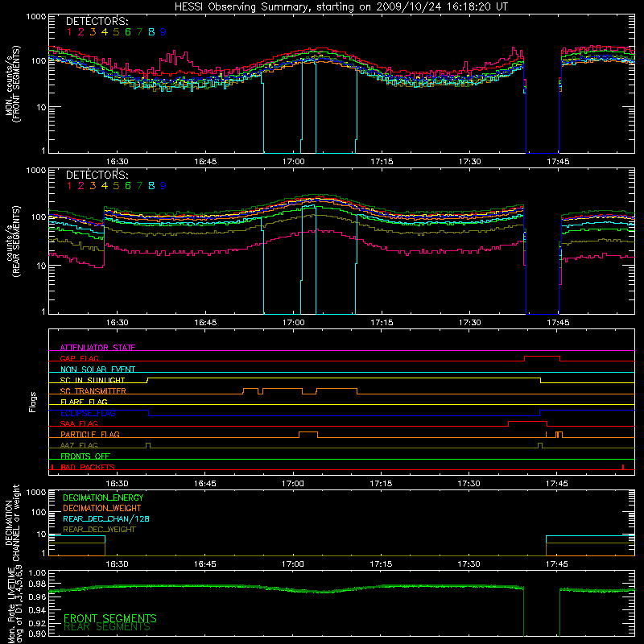Viewport: 644px width, 644px height.
Task: Click the 16:30 tick label under rear segments plot
Action: point(117,323)
